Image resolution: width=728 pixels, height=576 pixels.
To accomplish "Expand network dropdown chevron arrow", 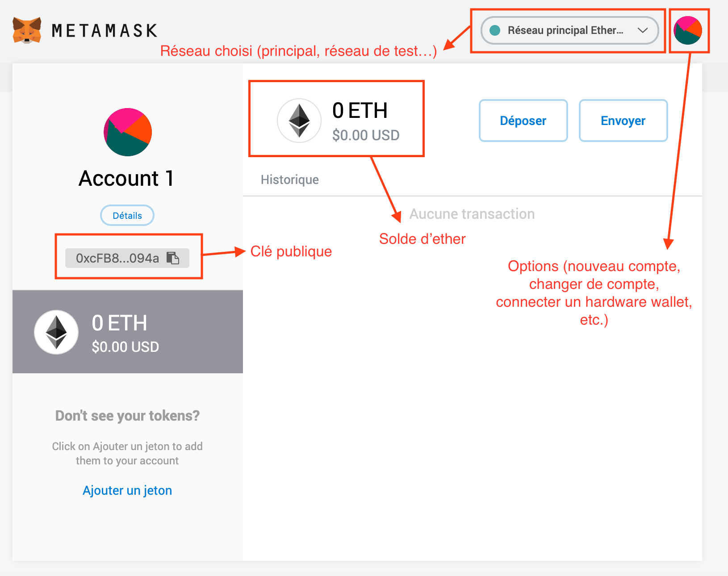I will 643,30.
